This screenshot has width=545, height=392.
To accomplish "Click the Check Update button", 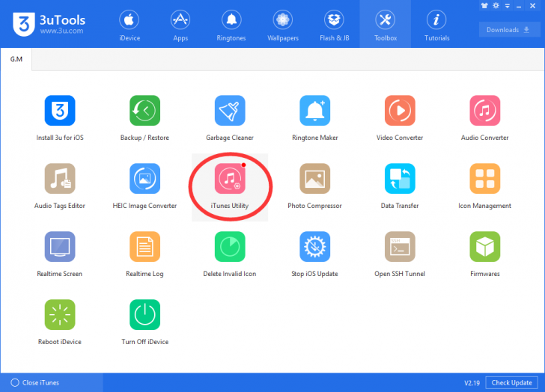I will click(x=511, y=382).
